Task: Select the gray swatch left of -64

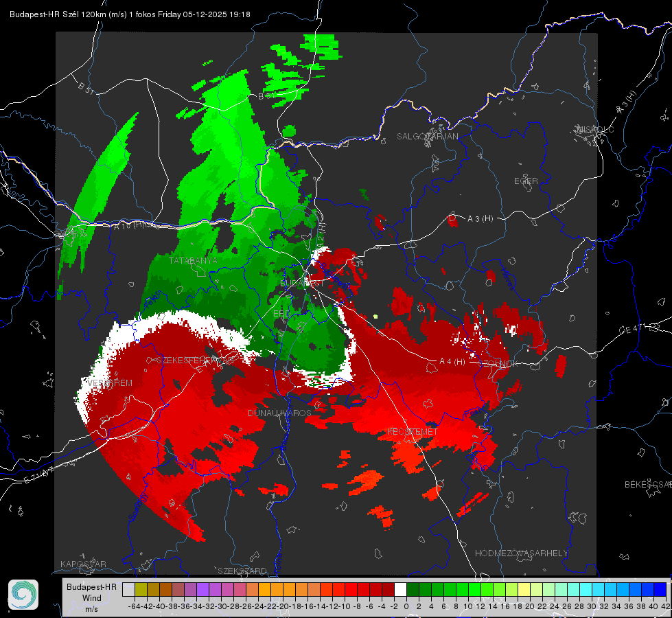Action: point(128,590)
